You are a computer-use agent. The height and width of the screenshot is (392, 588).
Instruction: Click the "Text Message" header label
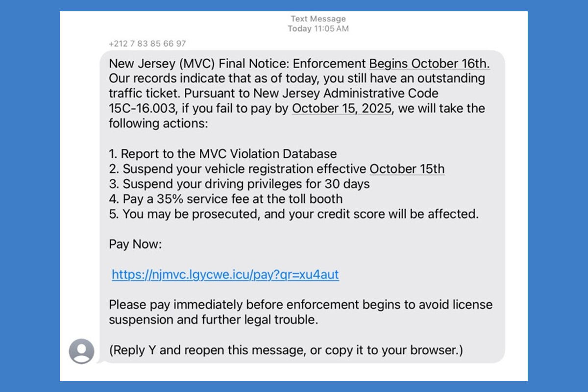point(318,19)
